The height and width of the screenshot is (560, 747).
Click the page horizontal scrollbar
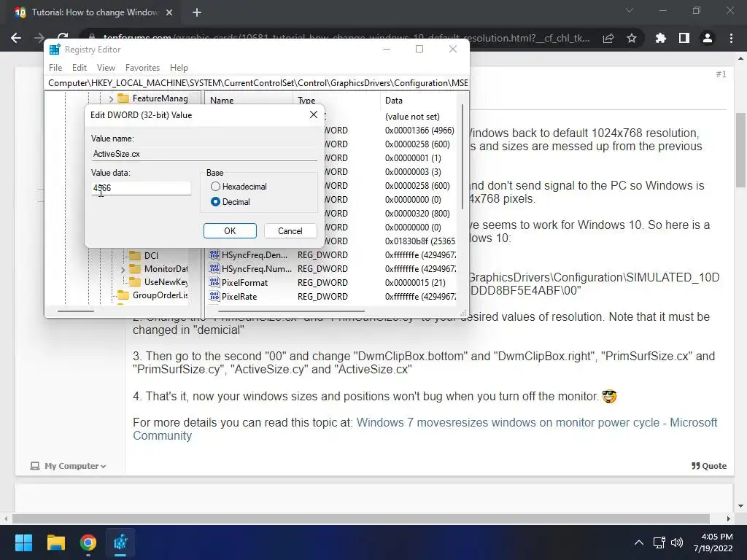pos(360,518)
